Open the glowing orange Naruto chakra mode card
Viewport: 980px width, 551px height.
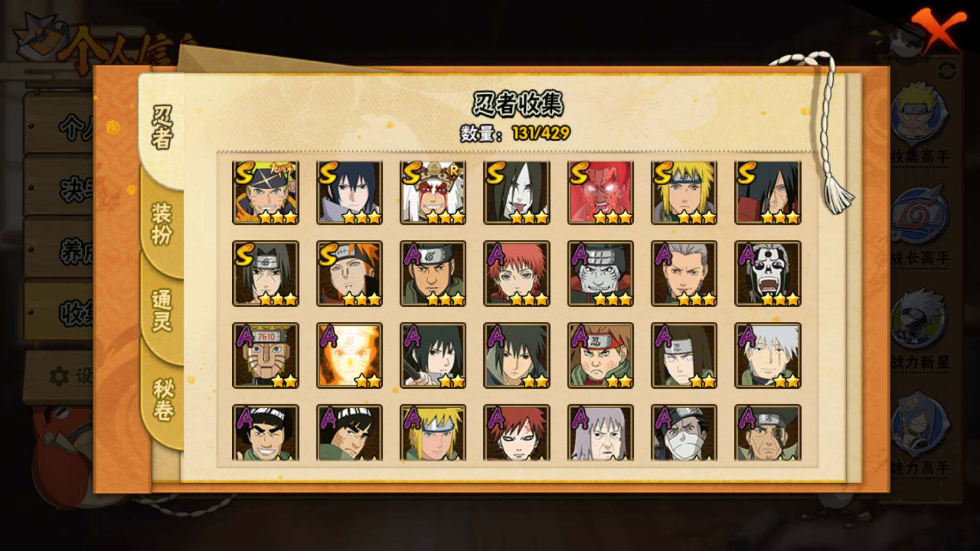tap(349, 355)
